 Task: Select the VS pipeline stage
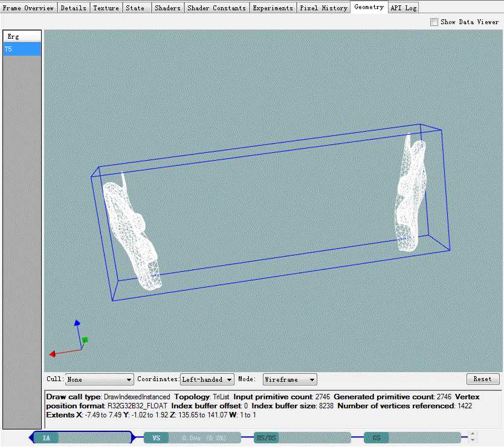point(192,438)
